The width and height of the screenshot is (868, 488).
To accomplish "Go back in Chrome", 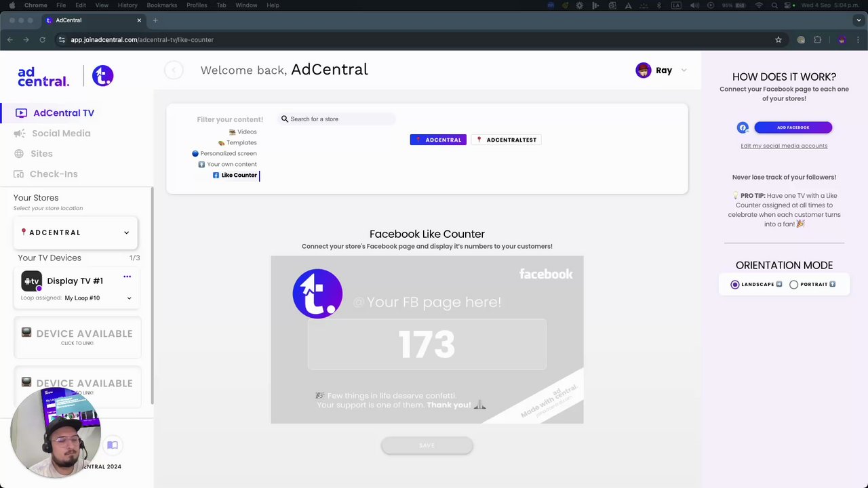I will pyautogui.click(x=9, y=40).
